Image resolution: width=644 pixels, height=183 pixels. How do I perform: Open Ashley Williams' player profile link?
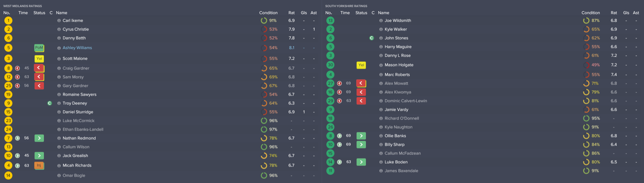(x=77, y=48)
